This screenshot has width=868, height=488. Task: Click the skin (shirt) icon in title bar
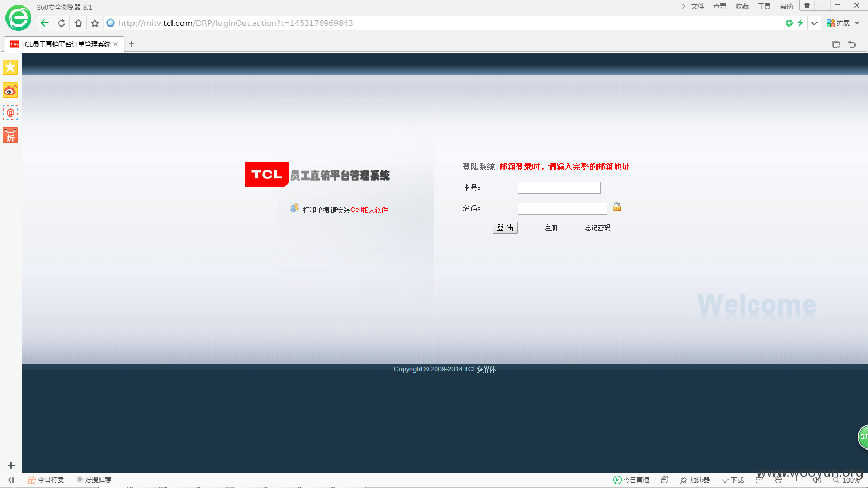807,5
